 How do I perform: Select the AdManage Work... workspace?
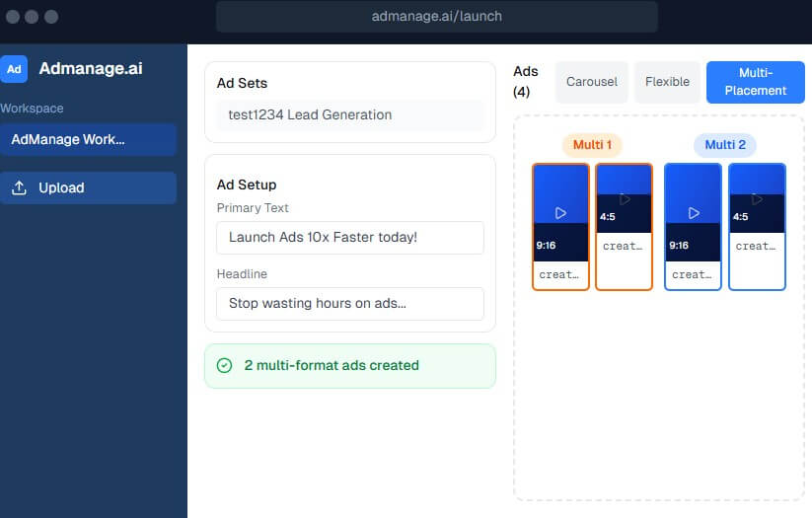(88, 139)
